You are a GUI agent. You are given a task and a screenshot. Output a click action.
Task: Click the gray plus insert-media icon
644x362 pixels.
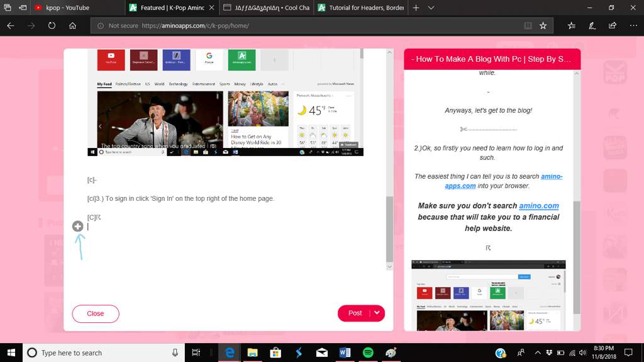(77, 226)
